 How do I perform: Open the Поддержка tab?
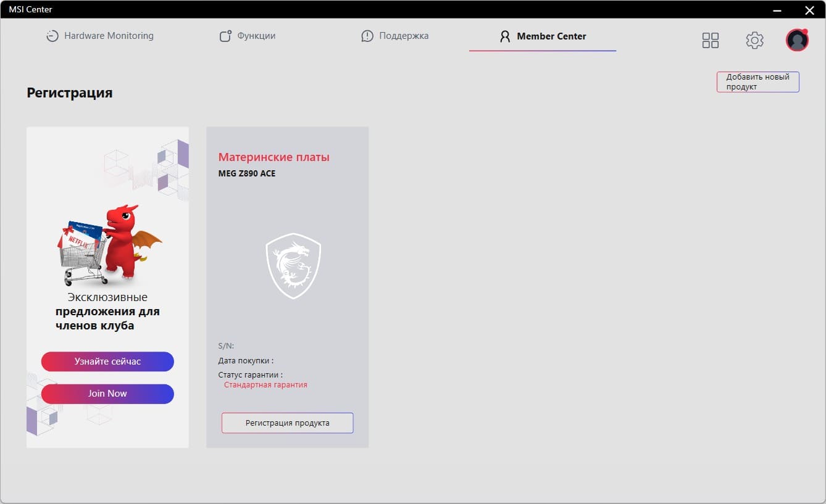pos(395,36)
